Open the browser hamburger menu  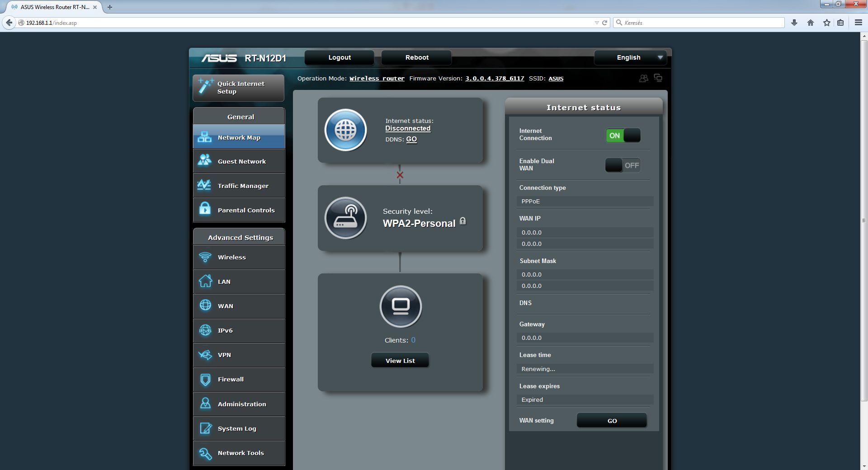click(858, 22)
